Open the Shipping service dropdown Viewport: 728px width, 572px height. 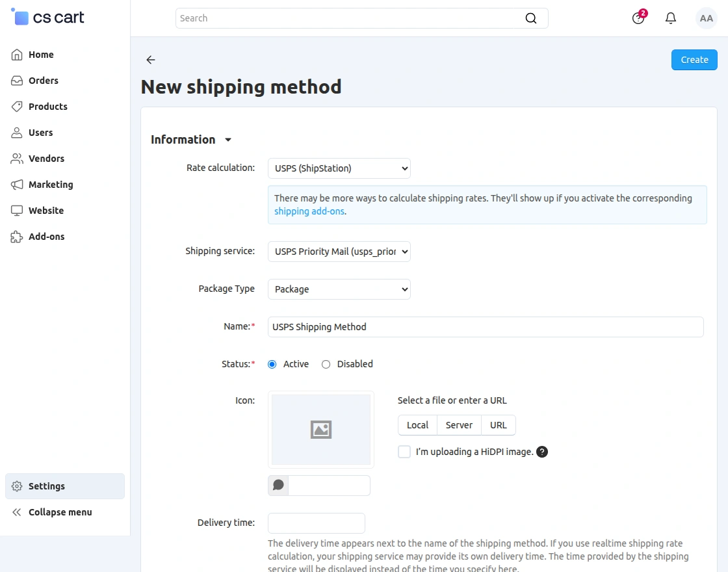point(339,252)
